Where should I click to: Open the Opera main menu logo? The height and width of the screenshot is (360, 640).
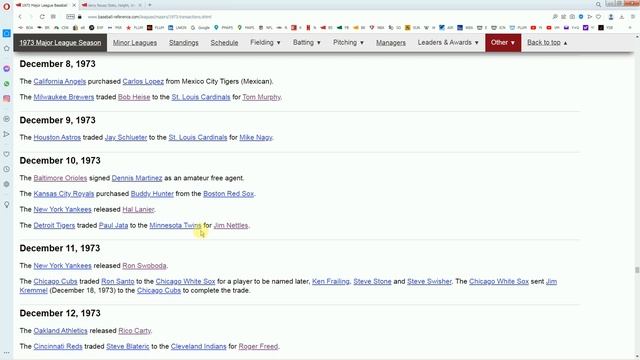tap(6, 6)
